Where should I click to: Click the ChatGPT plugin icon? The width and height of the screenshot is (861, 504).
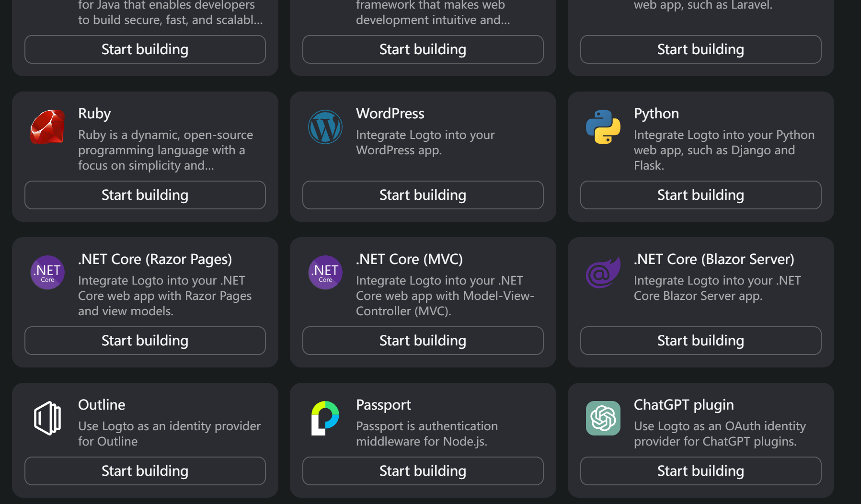603,418
